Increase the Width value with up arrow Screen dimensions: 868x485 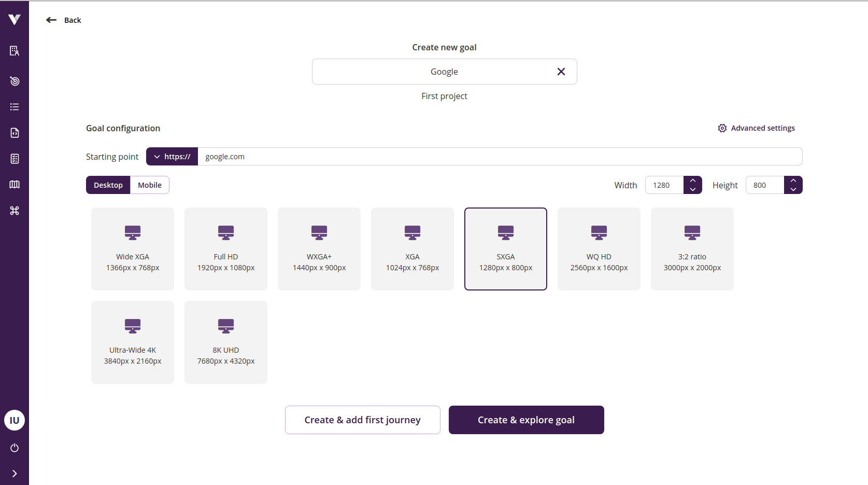click(693, 181)
